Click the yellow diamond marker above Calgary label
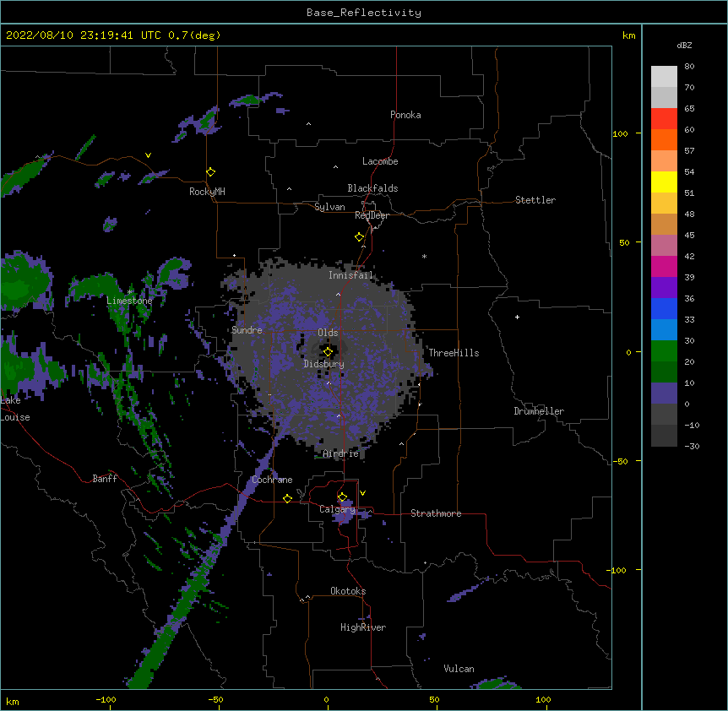 tap(342, 497)
